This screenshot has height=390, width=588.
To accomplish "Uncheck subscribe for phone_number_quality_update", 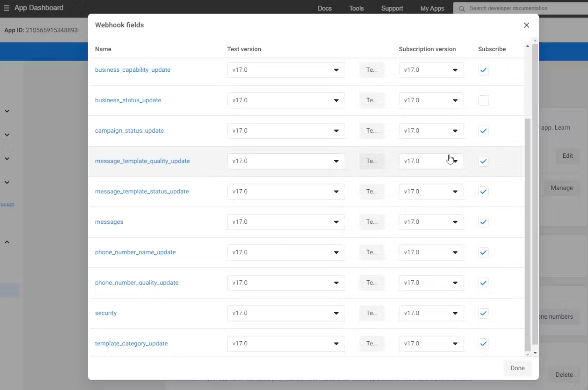I will (x=483, y=283).
